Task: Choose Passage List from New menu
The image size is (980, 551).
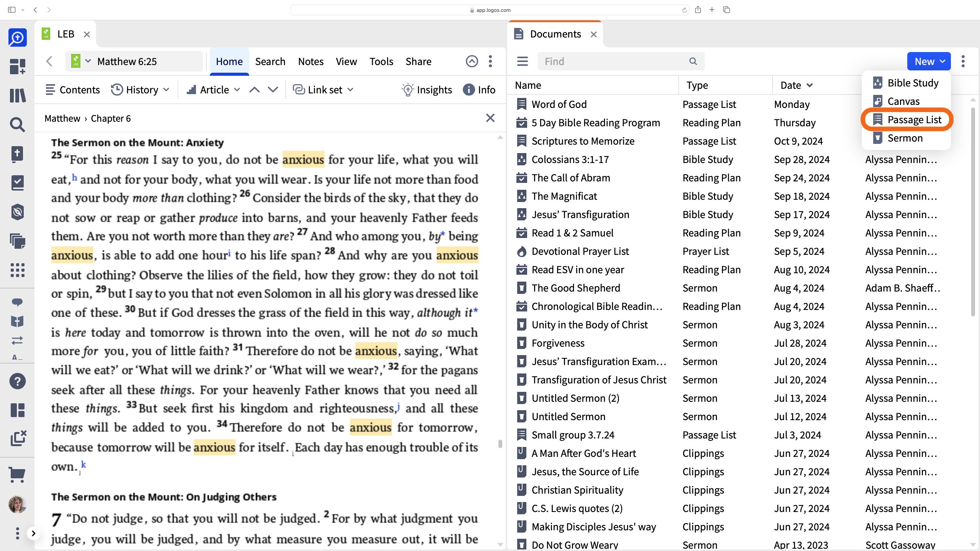Action: pyautogui.click(x=907, y=120)
